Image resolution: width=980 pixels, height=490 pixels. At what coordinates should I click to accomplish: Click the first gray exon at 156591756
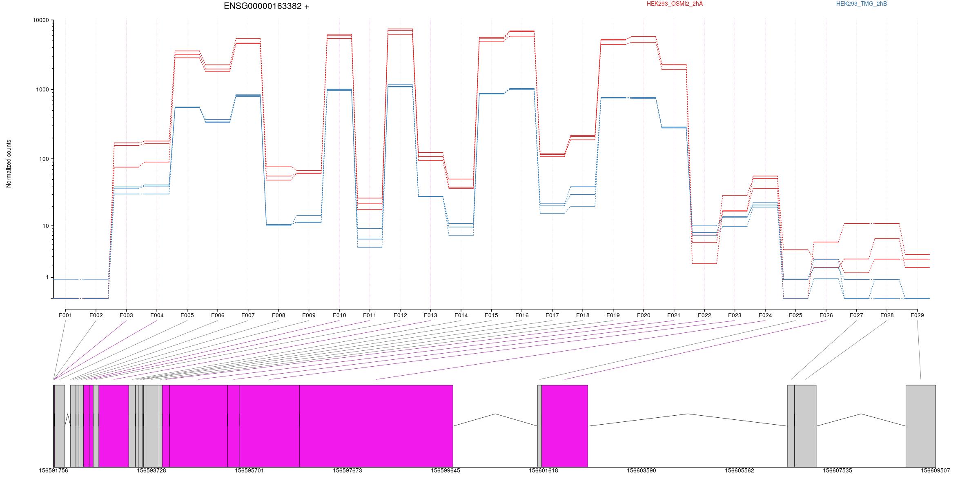pyautogui.click(x=60, y=425)
